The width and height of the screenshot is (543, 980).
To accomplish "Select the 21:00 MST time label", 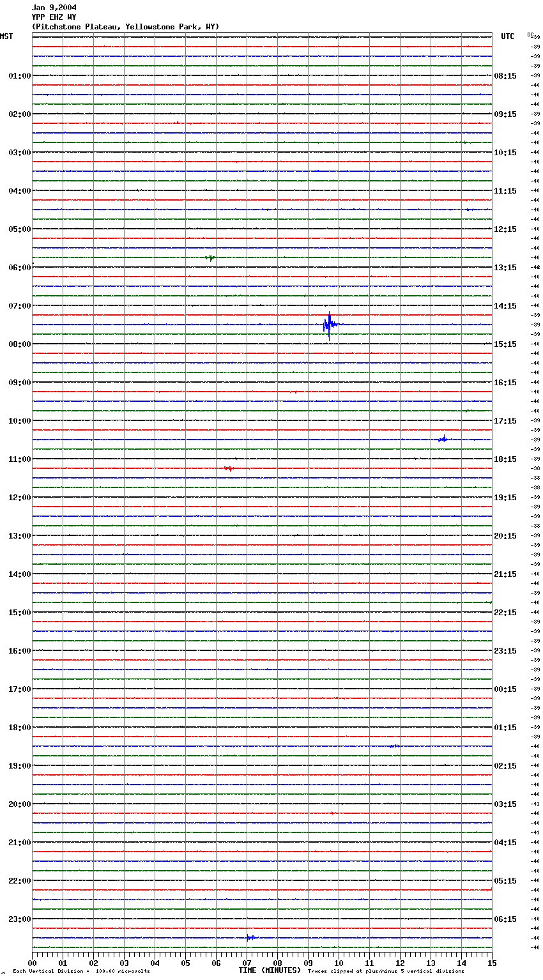I will (20, 842).
